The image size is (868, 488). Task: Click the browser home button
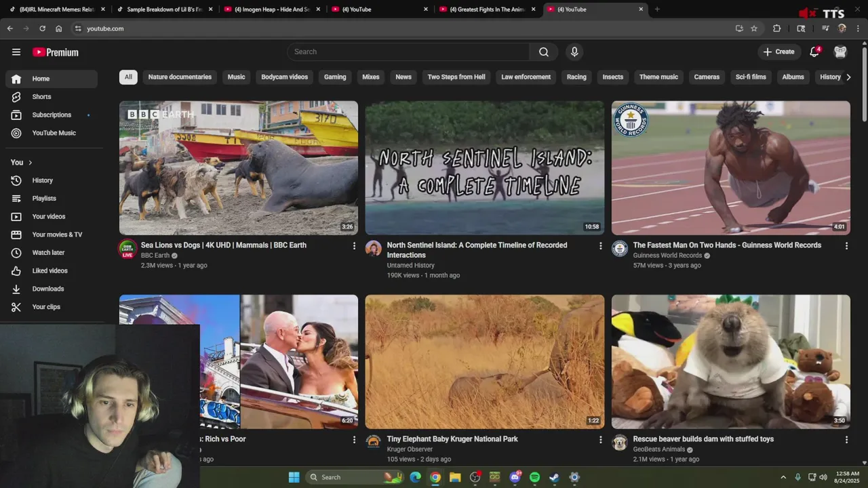[58, 28]
